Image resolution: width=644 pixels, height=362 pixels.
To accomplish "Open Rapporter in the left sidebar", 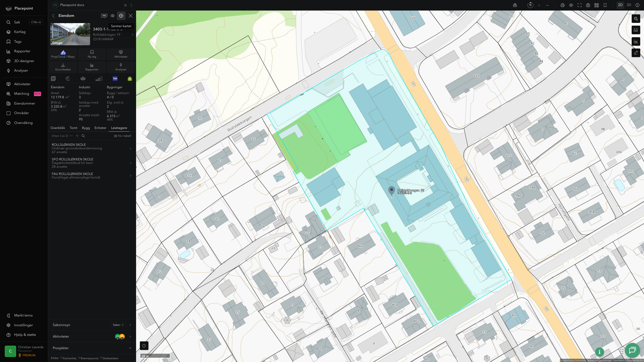I will point(24,51).
